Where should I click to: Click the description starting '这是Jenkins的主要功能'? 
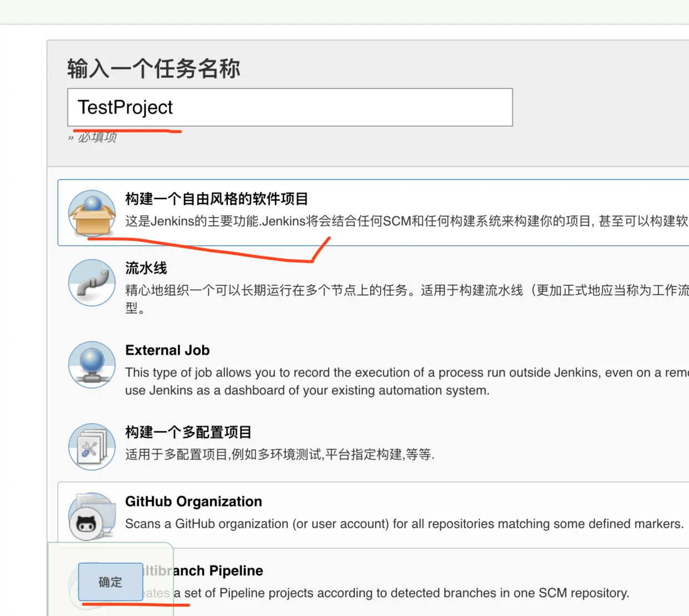(407, 221)
